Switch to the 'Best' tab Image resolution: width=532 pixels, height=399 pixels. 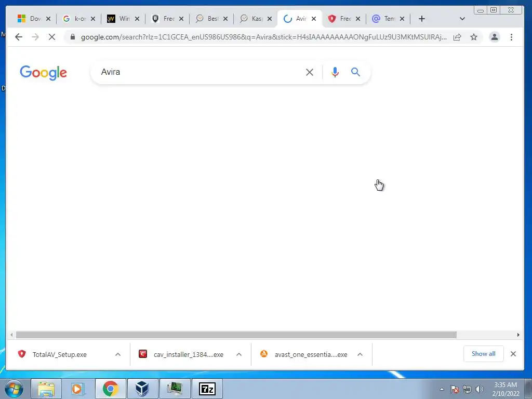(x=208, y=19)
